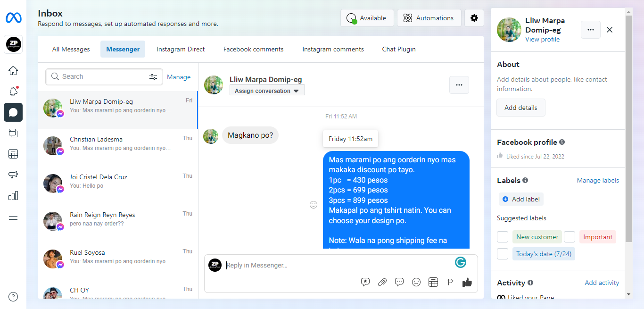Select the New customer suggested label
Screen dimensions: 644x309
click(537, 237)
